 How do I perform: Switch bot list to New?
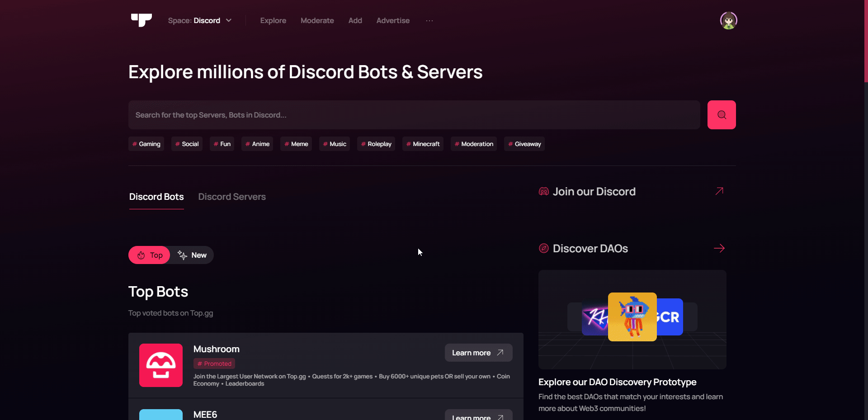[x=193, y=255]
